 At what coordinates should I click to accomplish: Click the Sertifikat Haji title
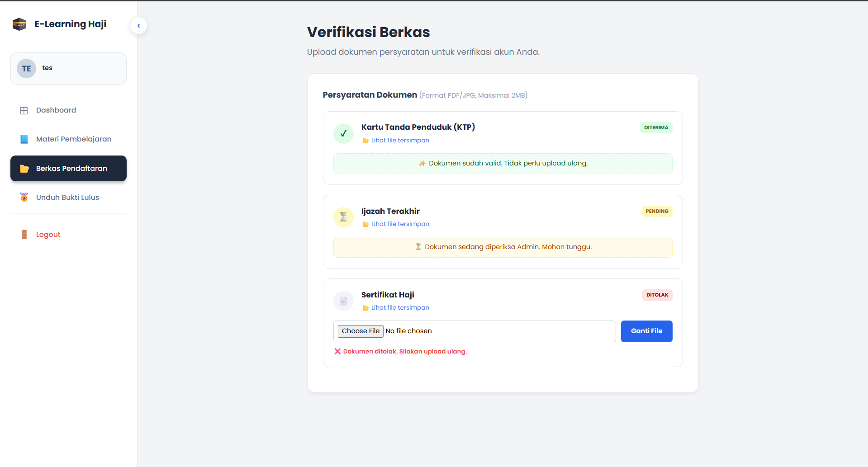388,295
